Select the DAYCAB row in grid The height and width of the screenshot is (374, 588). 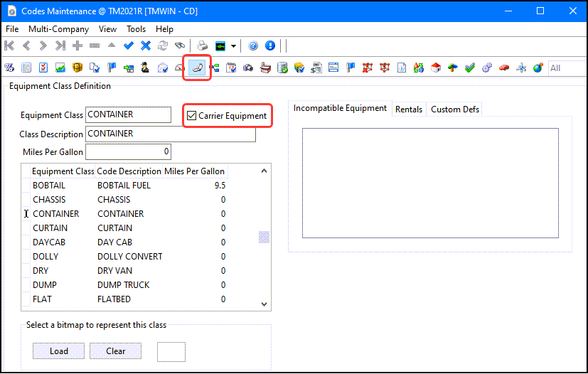pos(50,242)
